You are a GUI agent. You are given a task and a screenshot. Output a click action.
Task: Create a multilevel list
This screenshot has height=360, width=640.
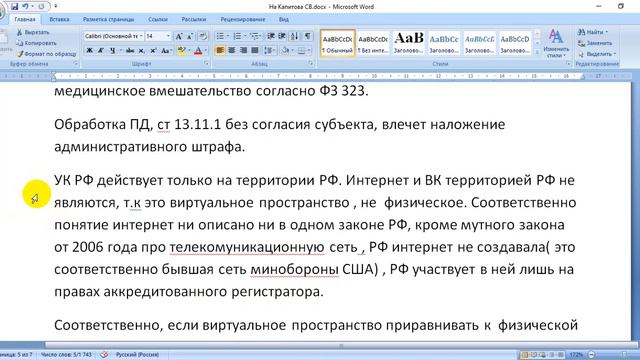(x=254, y=36)
